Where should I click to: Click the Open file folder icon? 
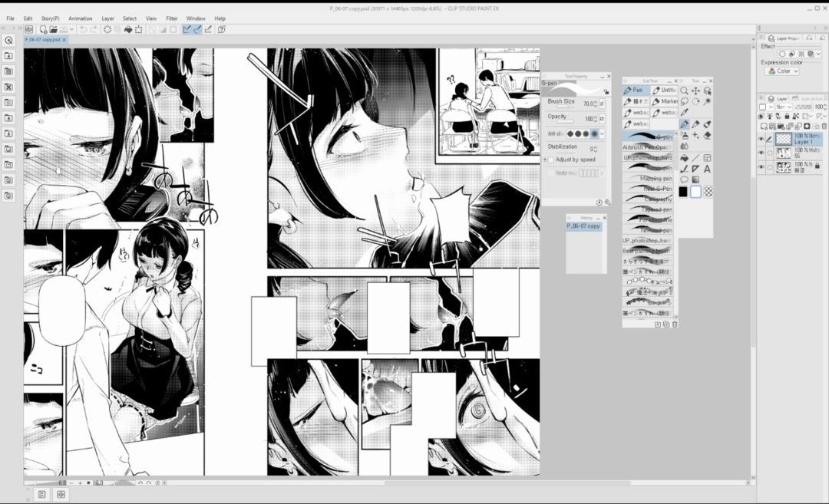point(54,30)
